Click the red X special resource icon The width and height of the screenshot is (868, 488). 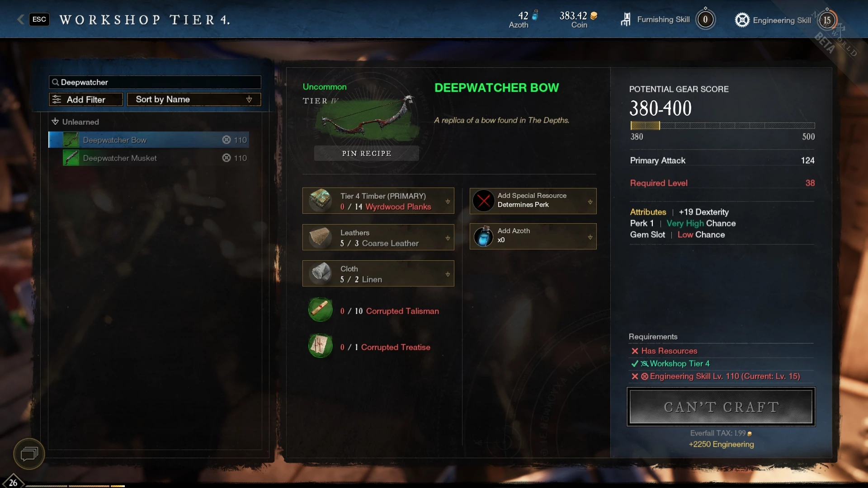(483, 201)
